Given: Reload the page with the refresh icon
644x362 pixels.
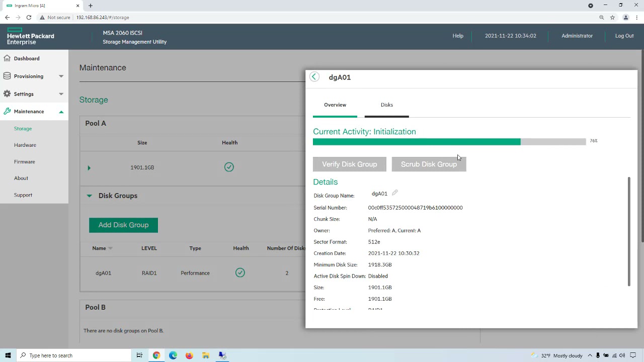Looking at the screenshot, I should point(29,17).
